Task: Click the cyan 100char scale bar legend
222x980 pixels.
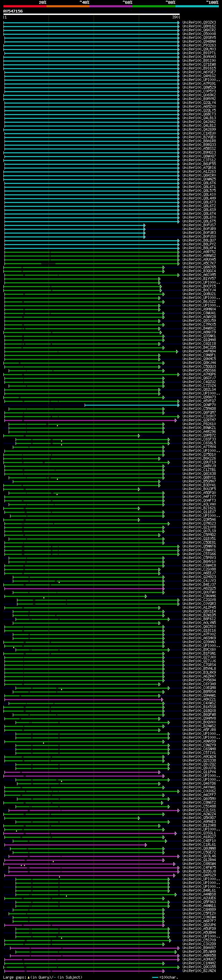Action: point(155,977)
